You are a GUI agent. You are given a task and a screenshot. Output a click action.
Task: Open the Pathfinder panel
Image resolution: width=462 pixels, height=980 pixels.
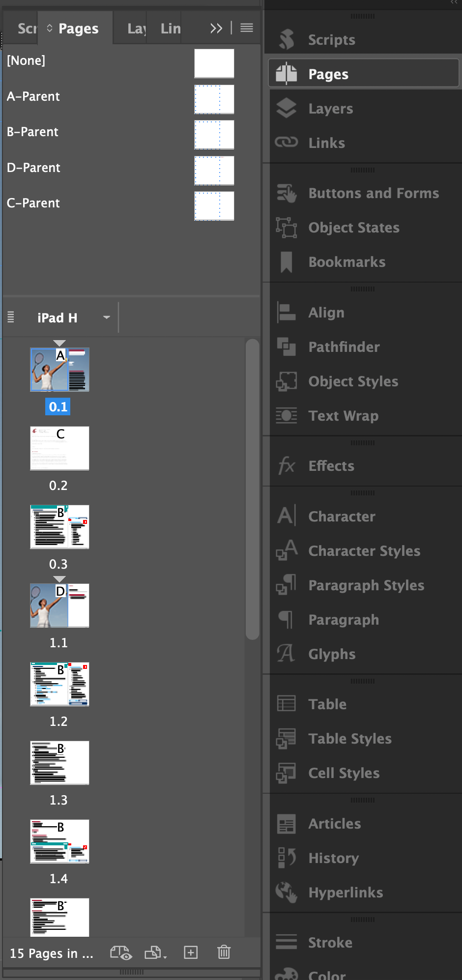tap(344, 347)
